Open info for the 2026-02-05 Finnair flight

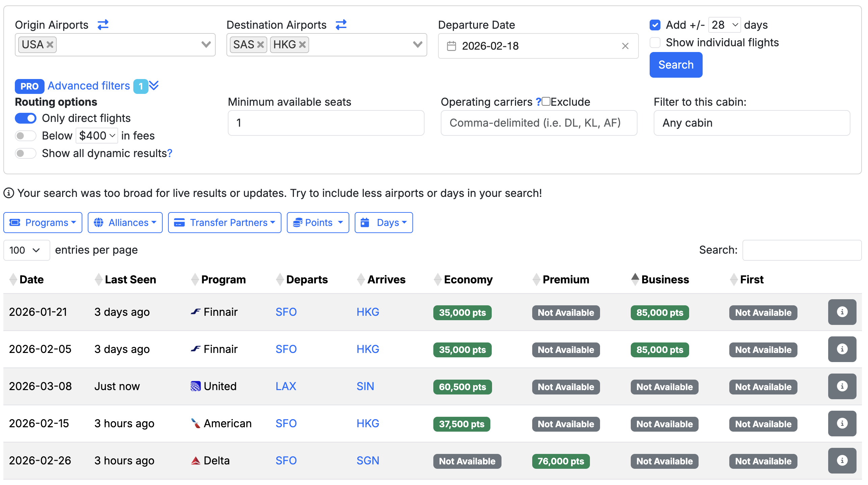click(842, 349)
